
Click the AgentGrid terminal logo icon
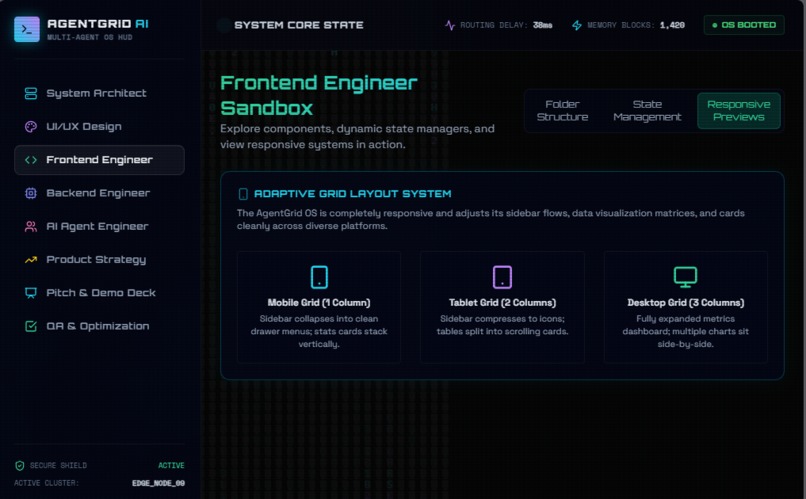click(x=27, y=29)
